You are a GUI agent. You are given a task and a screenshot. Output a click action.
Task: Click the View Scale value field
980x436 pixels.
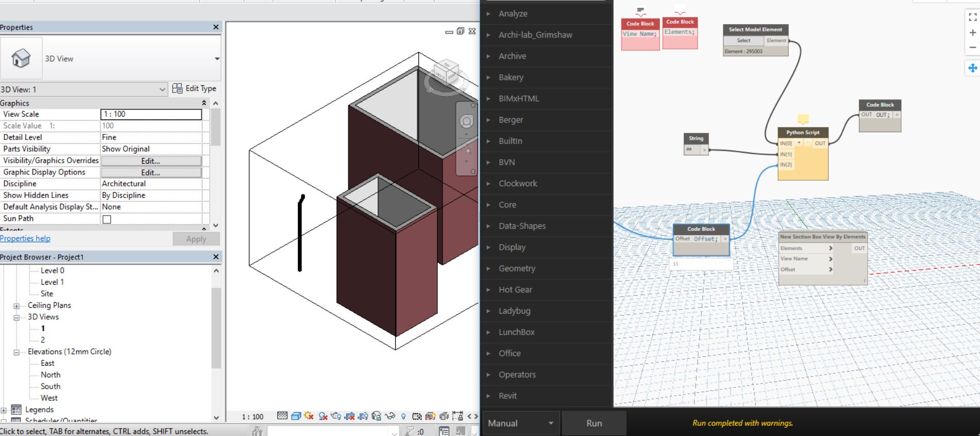[x=151, y=114]
